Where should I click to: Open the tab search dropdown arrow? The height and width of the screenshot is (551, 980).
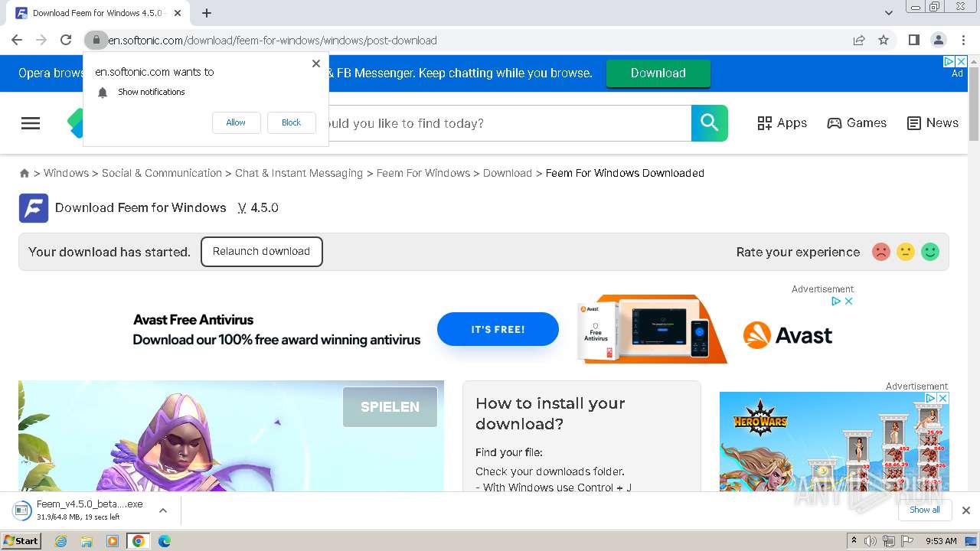(888, 13)
